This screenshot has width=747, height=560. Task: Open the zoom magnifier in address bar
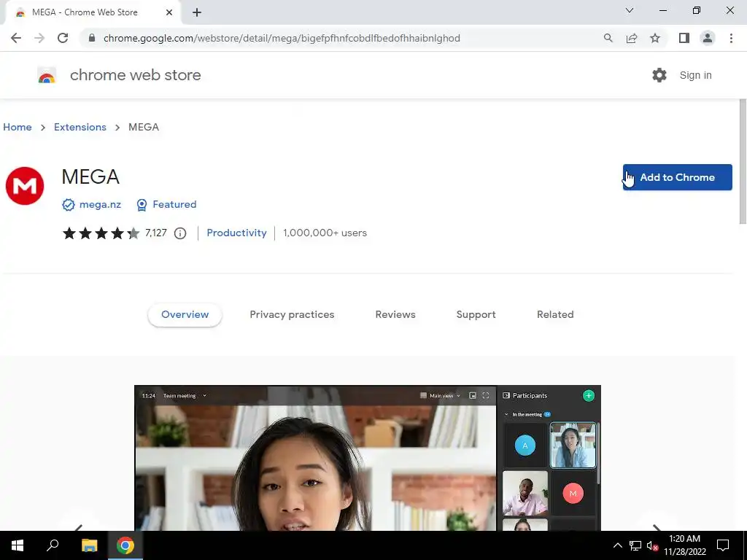click(x=608, y=38)
